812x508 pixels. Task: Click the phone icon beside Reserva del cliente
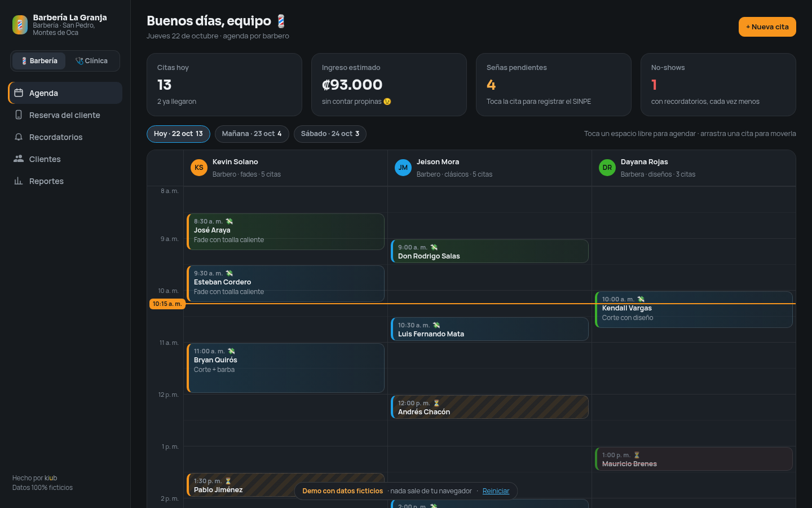click(x=19, y=115)
